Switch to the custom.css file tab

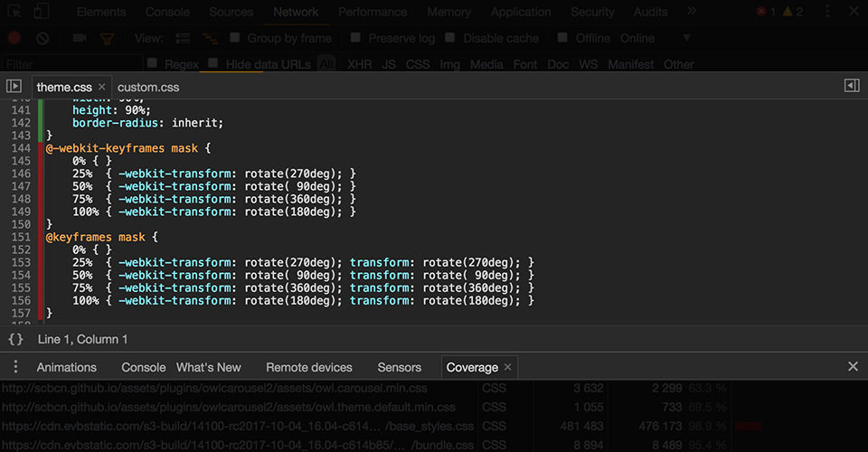click(148, 87)
